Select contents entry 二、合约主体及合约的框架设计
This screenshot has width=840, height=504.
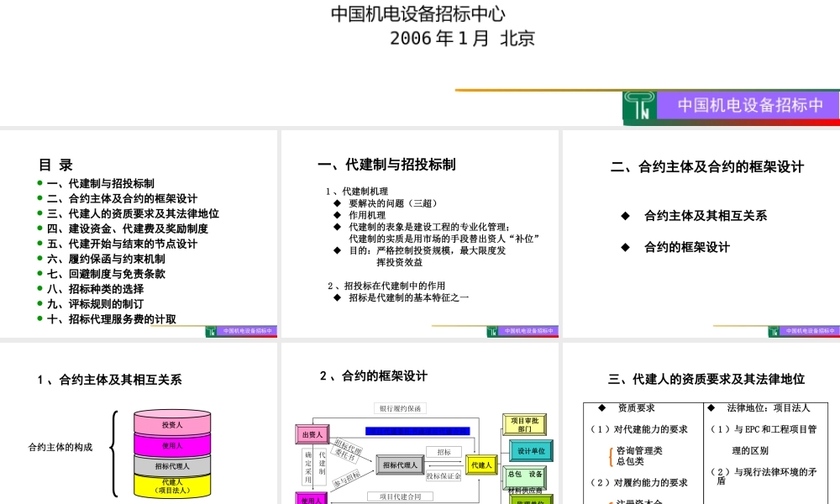tap(122, 198)
